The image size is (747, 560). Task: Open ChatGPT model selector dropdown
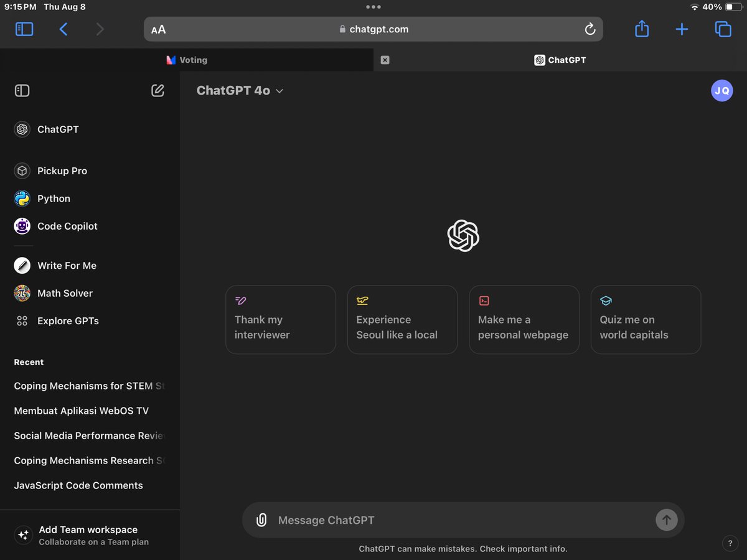tap(240, 91)
